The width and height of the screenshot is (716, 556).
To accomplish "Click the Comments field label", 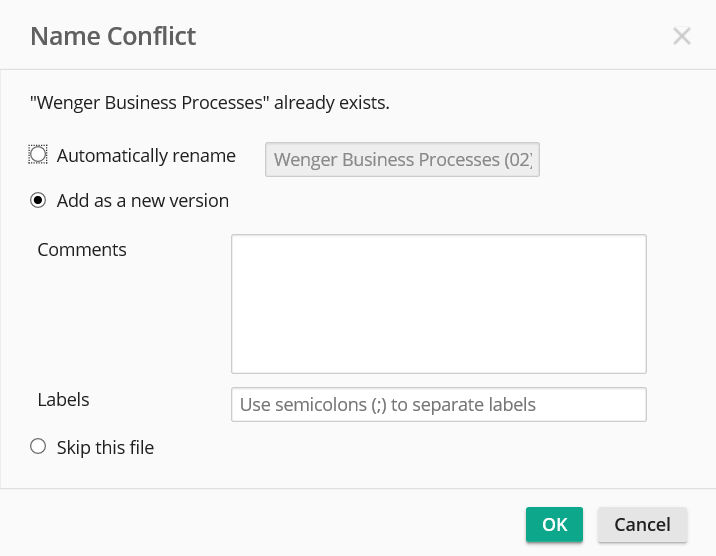I will tap(82, 250).
